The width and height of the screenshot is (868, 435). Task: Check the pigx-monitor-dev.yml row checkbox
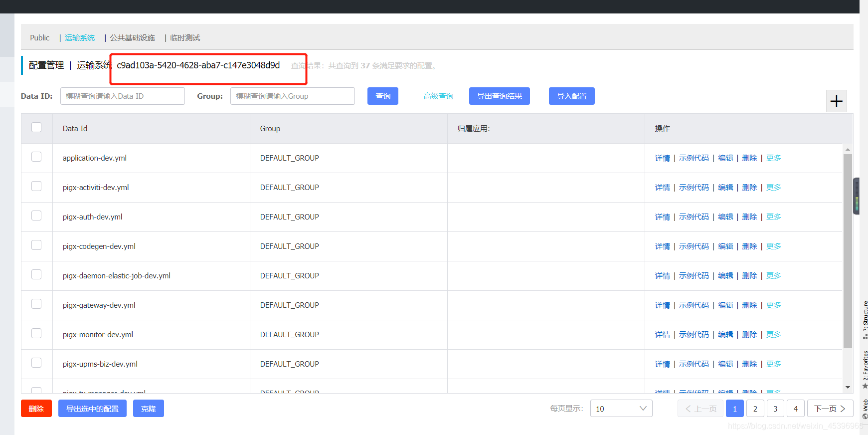coord(36,333)
